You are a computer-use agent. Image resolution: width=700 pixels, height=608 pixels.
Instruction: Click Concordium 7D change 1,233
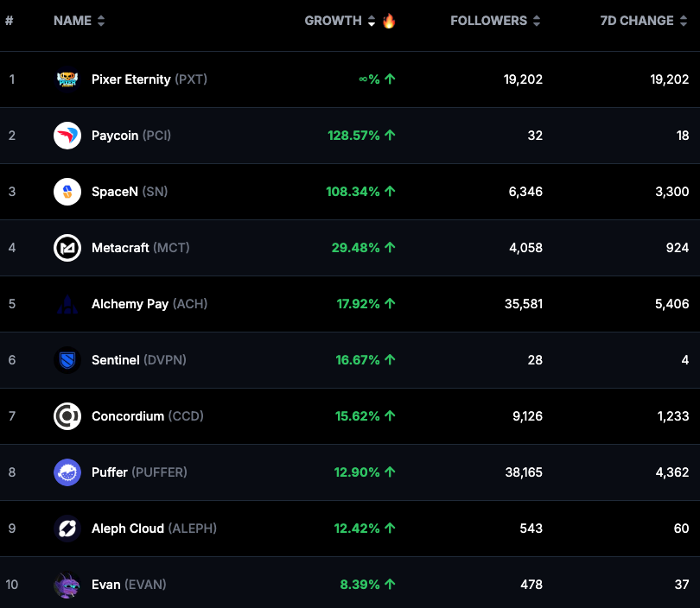[x=673, y=416]
